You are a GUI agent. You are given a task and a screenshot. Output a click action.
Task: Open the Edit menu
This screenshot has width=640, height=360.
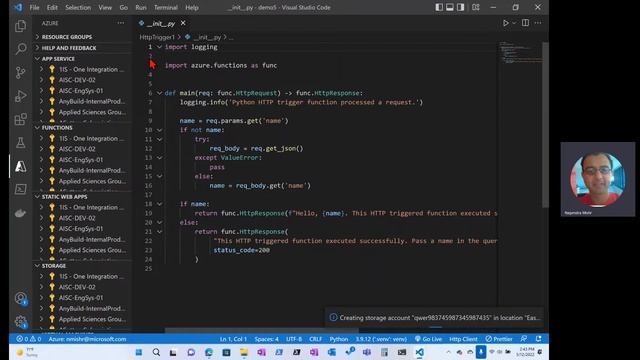point(52,7)
